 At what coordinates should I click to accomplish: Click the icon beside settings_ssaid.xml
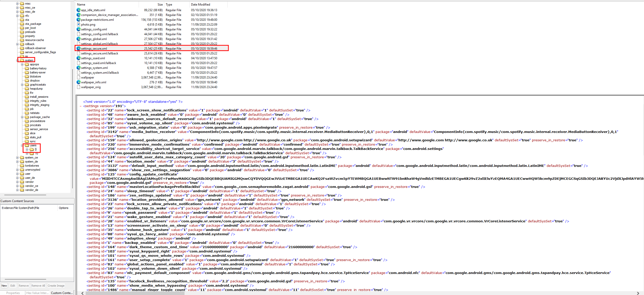(x=79, y=58)
